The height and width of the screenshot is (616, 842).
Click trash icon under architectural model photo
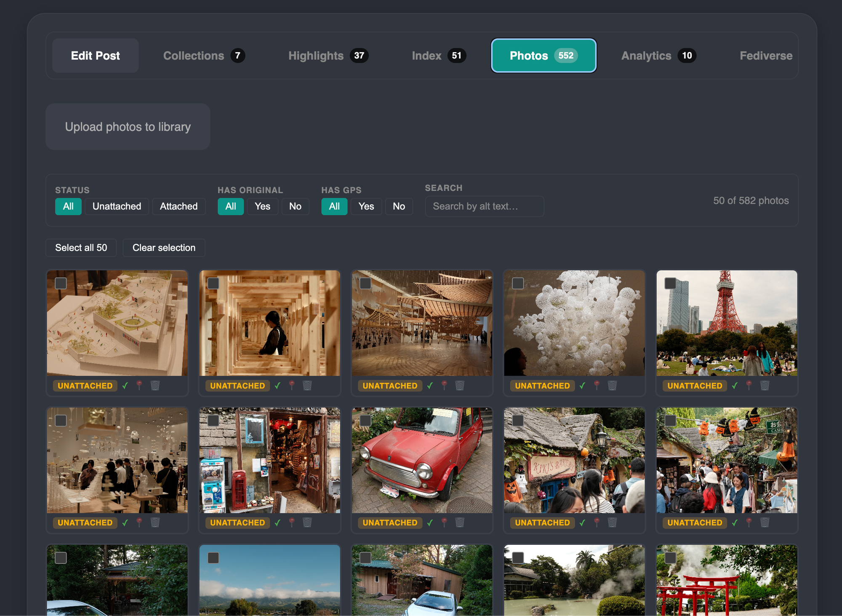point(155,385)
